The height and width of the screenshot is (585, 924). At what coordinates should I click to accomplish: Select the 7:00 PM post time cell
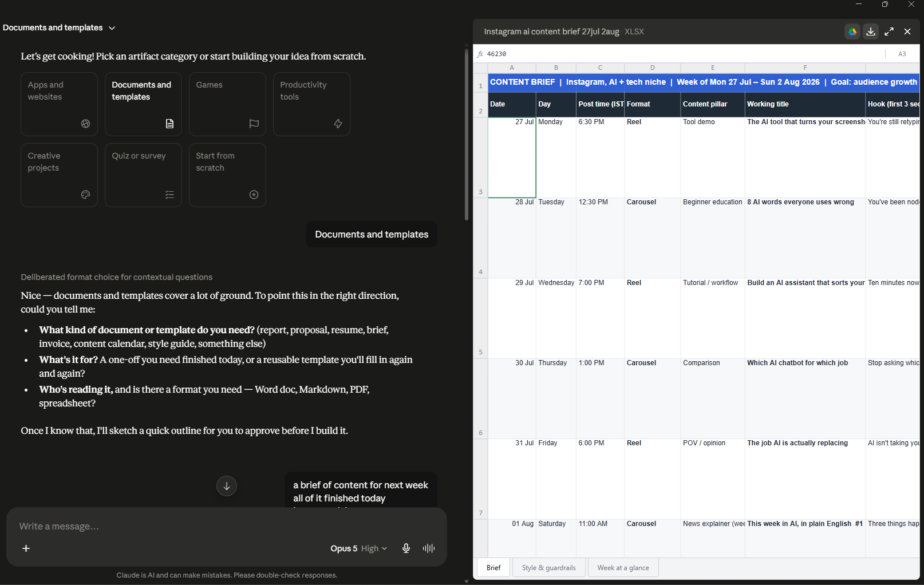[x=600, y=318]
